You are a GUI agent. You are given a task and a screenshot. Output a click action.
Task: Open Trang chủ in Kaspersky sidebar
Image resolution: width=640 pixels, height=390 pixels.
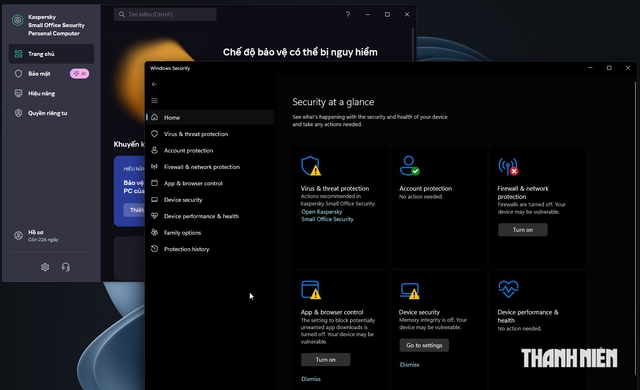pos(51,54)
